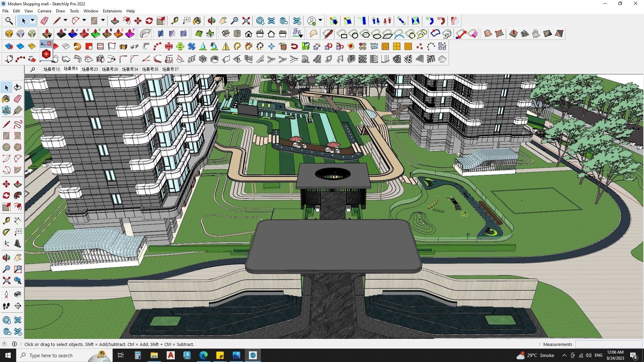644x362 pixels.
Task: Open the Select tool dropdown arrow
Action: point(33,20)
